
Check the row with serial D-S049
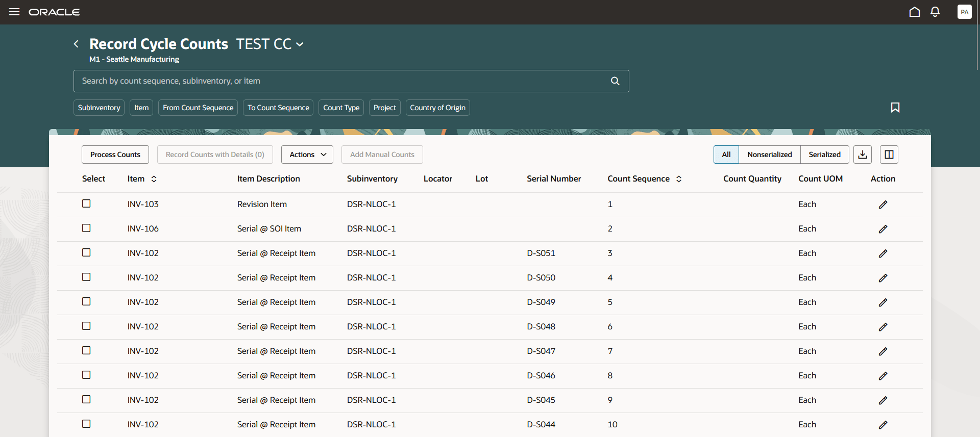[x=86, y=301]
